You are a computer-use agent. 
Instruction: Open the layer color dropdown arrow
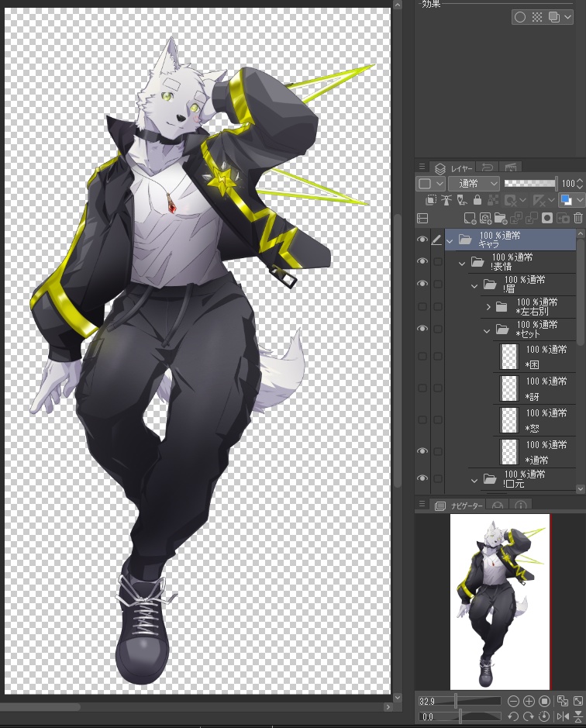[x=580, y=200]
